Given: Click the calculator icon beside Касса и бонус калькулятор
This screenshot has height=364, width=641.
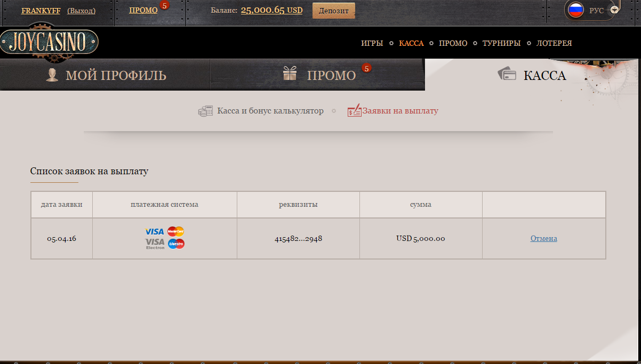Looking at the screenshot, I should pyautogui.click(x=205, y=110).
